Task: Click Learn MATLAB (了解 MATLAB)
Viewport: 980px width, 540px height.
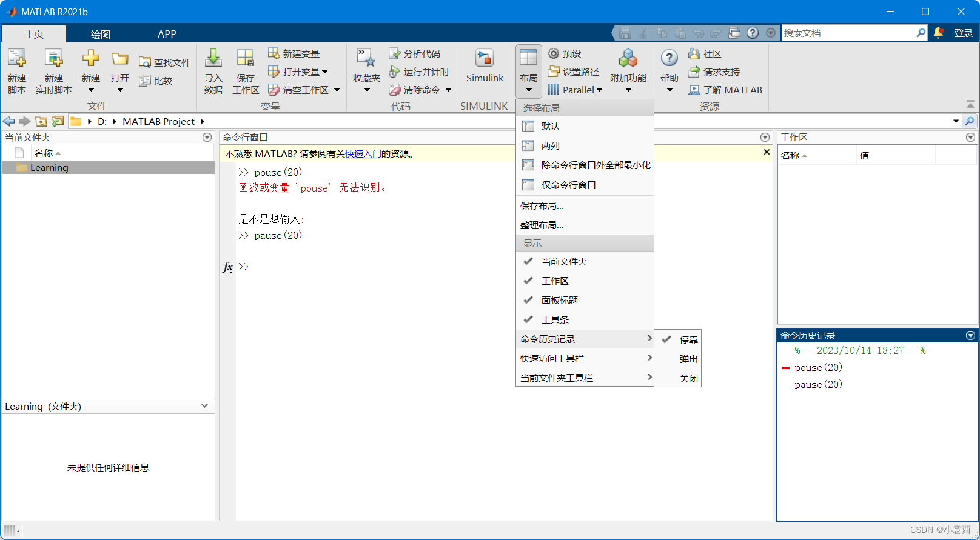Action: tap(725, 90)
